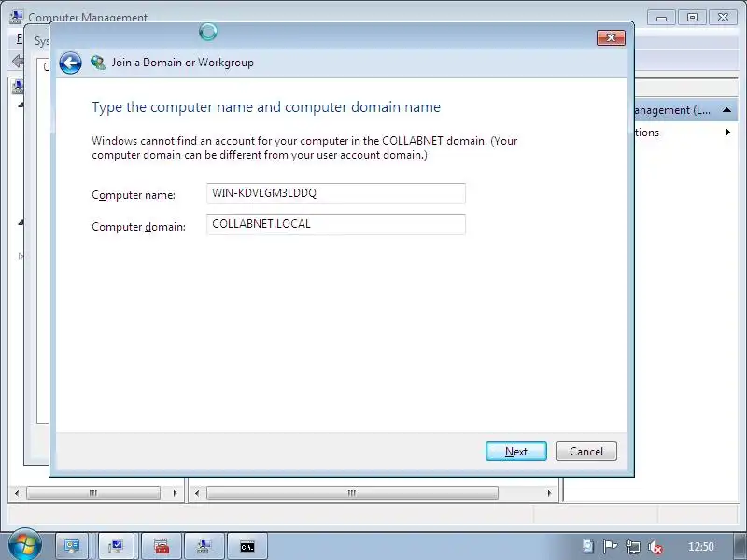The width and height of the screenshot is (747, 560).
Task: Open the Windows Start menu
Action: [24, 545]
